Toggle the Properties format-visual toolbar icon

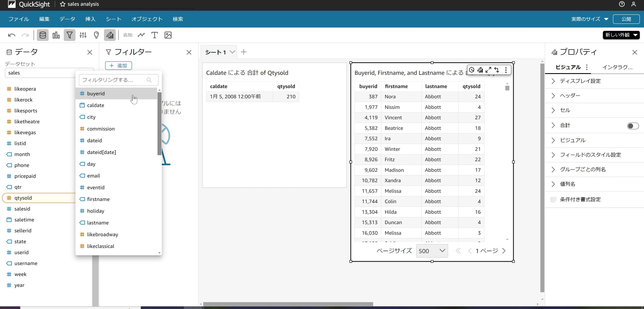[110, 35]
